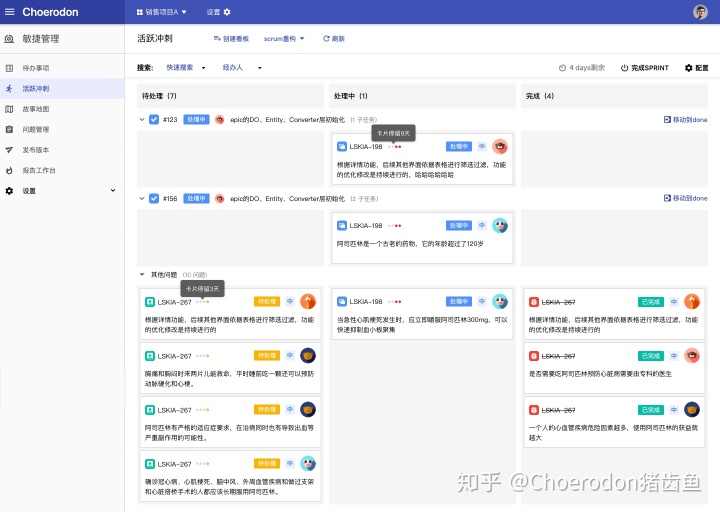Toggle the checkbox for story #156
The height and width of the screenshot is (512, 720).
click(154, 198)
